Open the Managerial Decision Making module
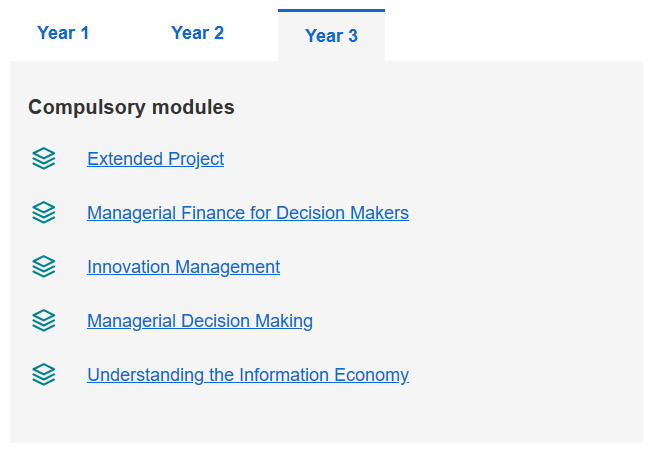The width and height of the screenshot is (661, 454). (200, 321)
